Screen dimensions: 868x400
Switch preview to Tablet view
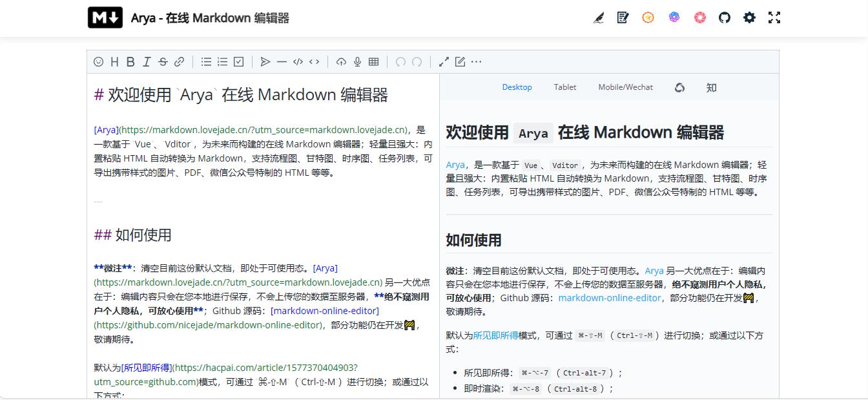click(564, 87)
